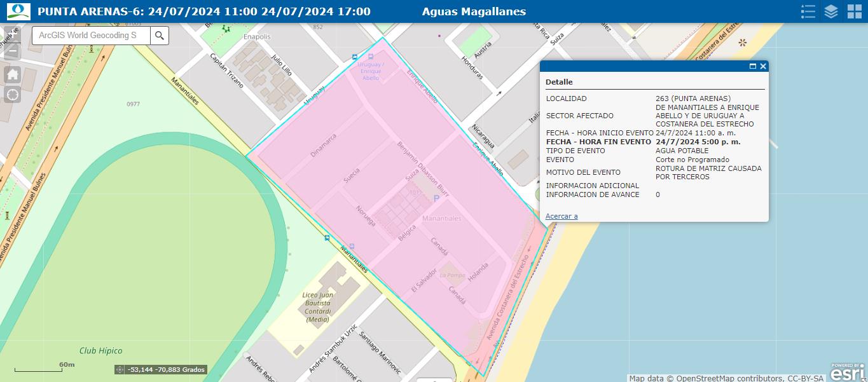This screenshot has width=868, height=382.
Task: Open the basemap gallery grid icon
Action: (854, 11)
